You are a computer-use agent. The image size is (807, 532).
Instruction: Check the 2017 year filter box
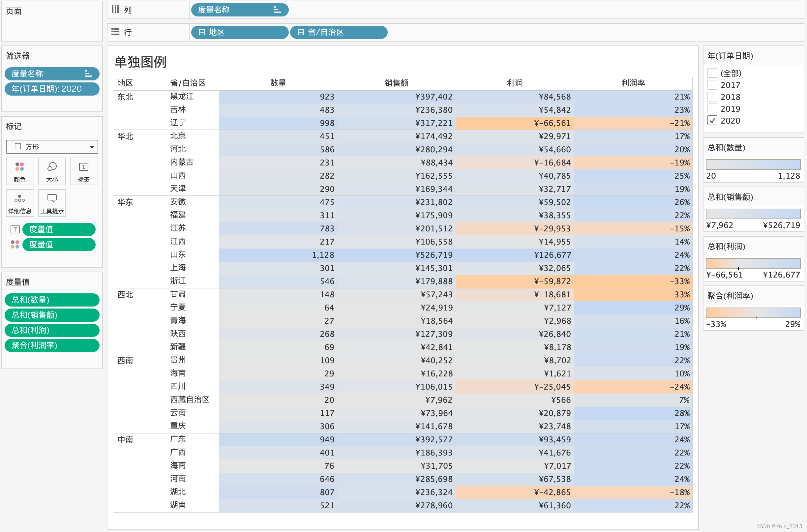click(x=712, y=85)
